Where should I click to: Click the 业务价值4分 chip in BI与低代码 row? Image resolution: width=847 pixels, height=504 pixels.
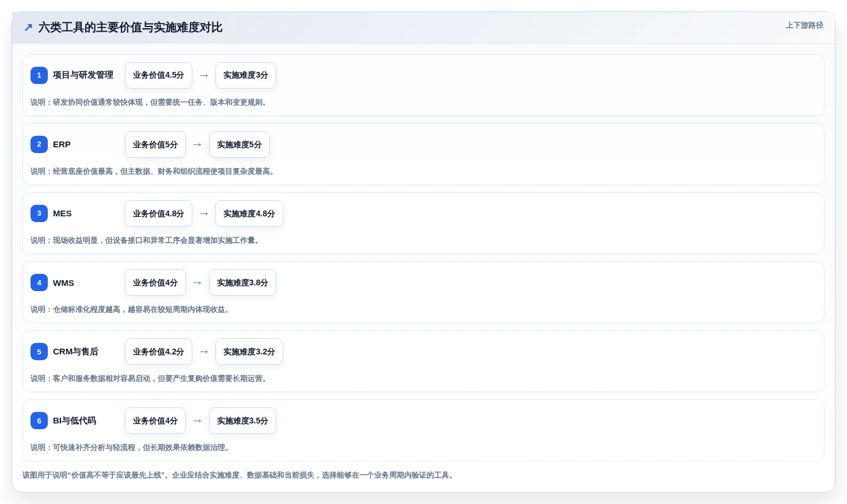155,421
